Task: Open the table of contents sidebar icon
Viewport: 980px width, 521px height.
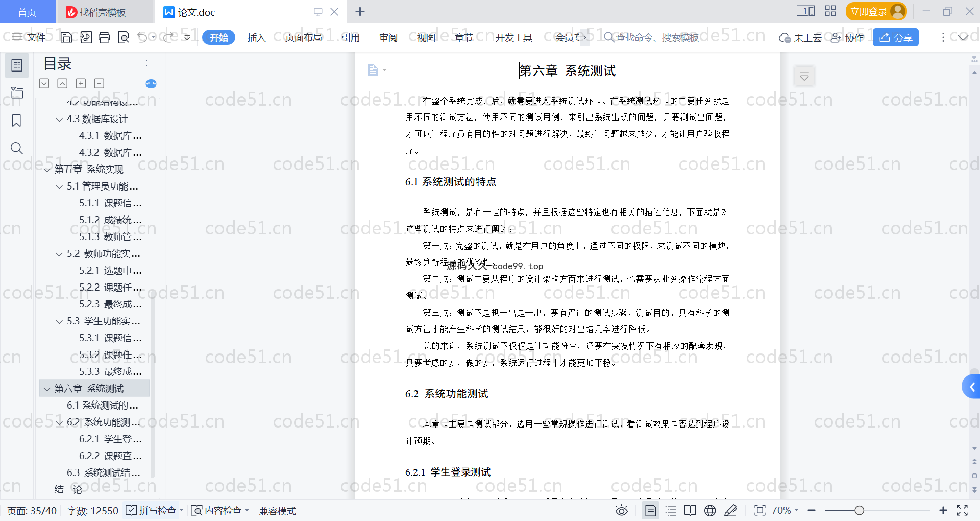Action: pos(17,65)
